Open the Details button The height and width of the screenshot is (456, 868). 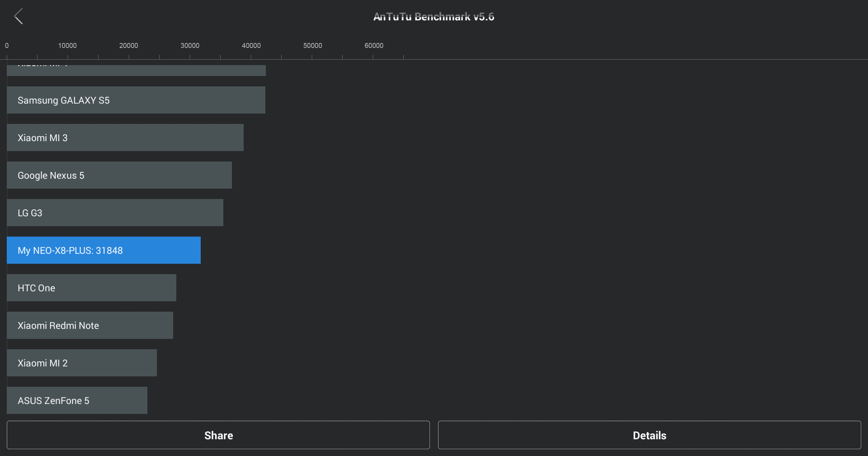(650, 435)
